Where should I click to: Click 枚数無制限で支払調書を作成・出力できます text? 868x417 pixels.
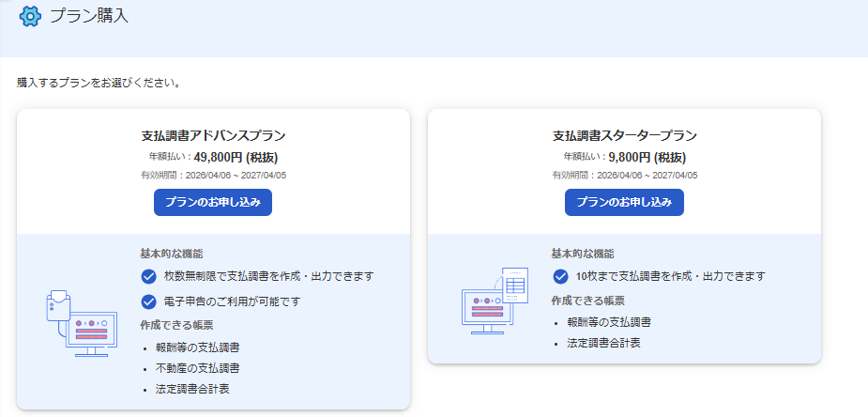(269, 276)
